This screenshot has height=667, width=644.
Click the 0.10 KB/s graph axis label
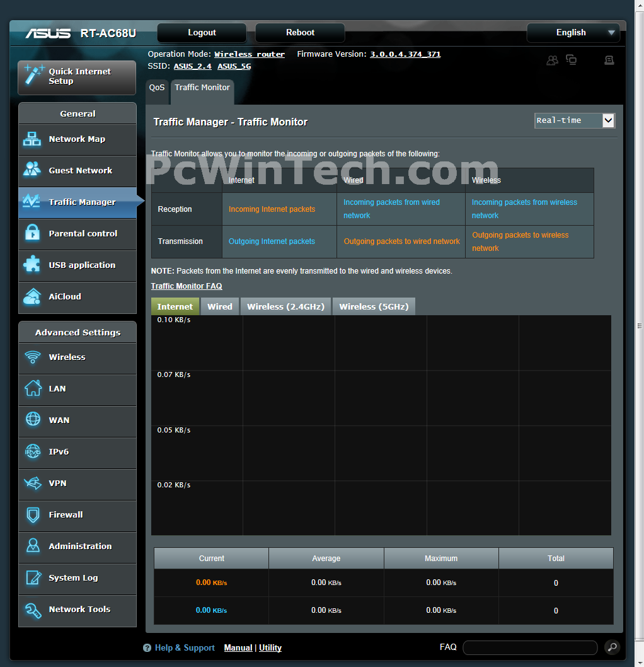click(x=174, y=320)
